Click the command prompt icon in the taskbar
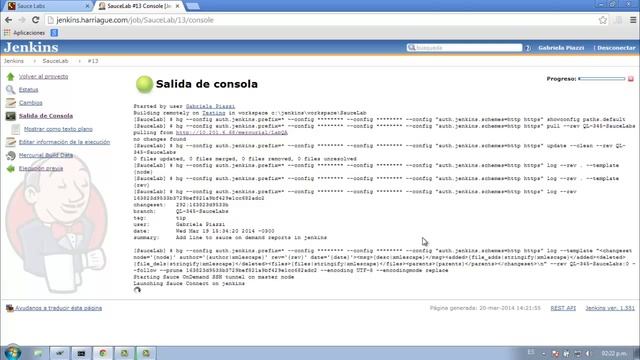640x360 pixels. 81,353
